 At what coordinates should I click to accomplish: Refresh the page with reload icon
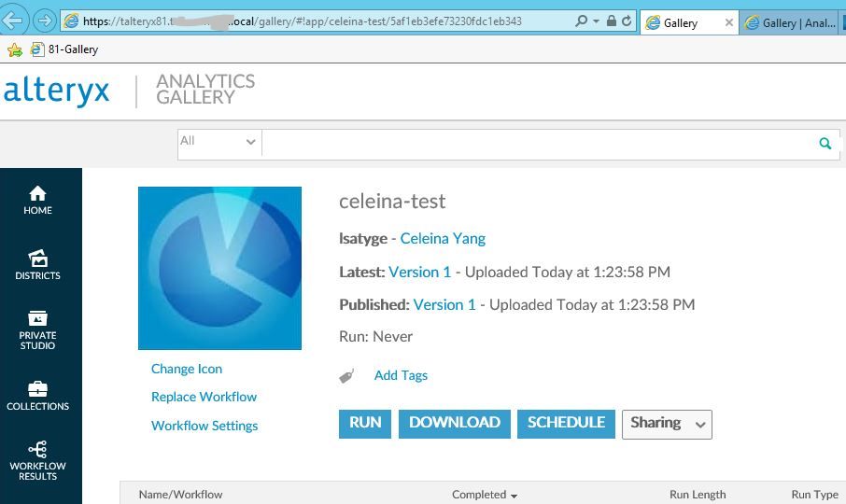tap(627, 21)
